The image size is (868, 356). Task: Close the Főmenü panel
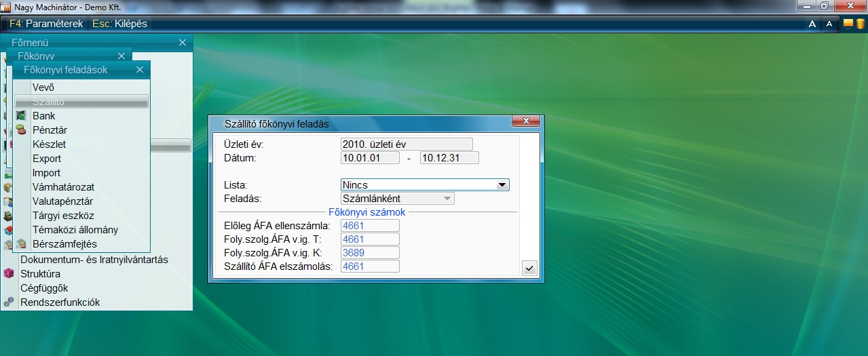(182, 42)
